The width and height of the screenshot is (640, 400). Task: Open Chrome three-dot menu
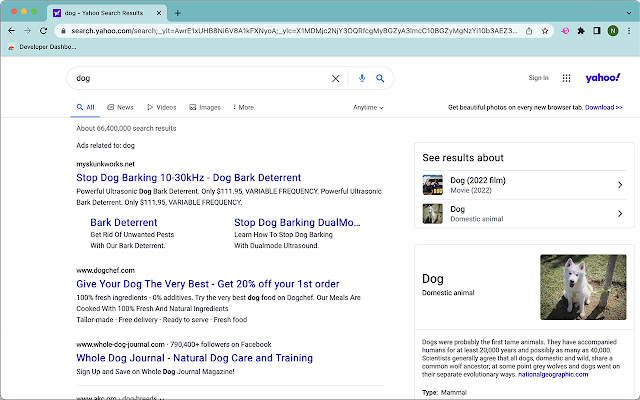(629, 31)
